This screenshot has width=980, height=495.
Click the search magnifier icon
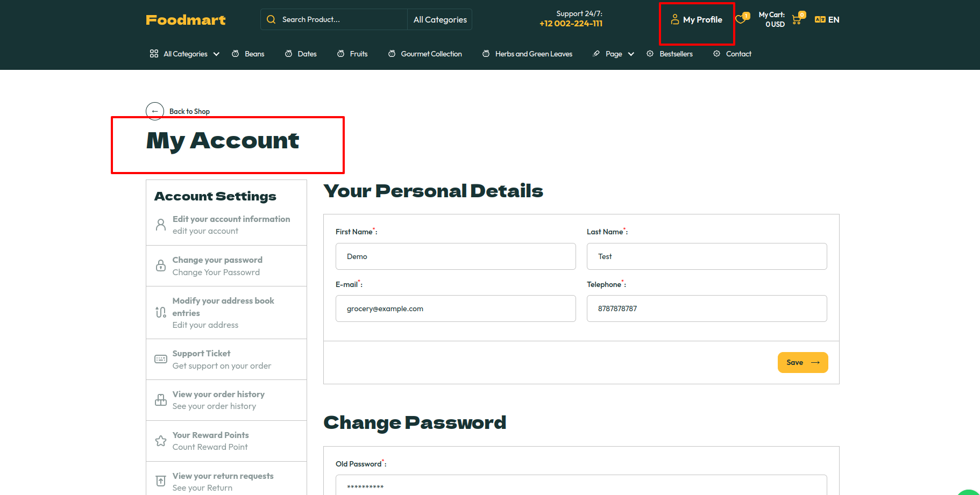tap(271, 19)
